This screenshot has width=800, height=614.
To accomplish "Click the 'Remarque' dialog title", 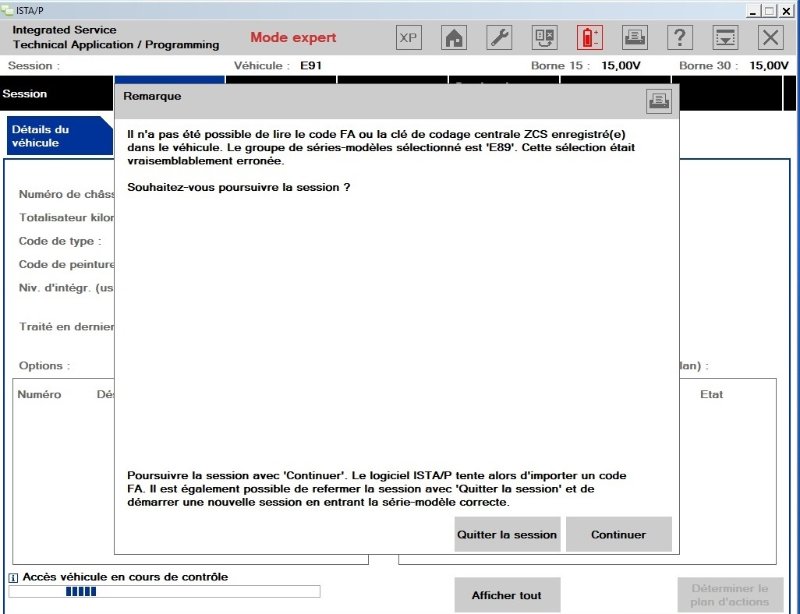I will (x=152, y=96).
